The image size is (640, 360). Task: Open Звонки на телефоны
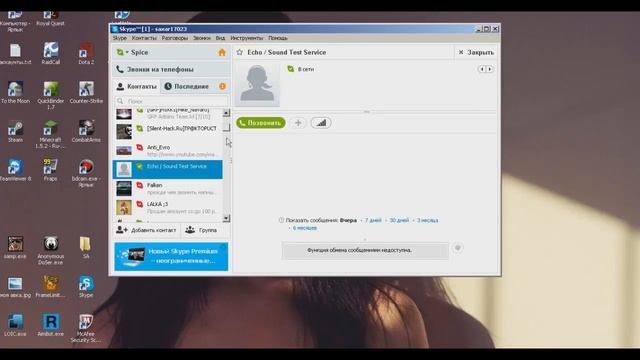click(171, 69)
